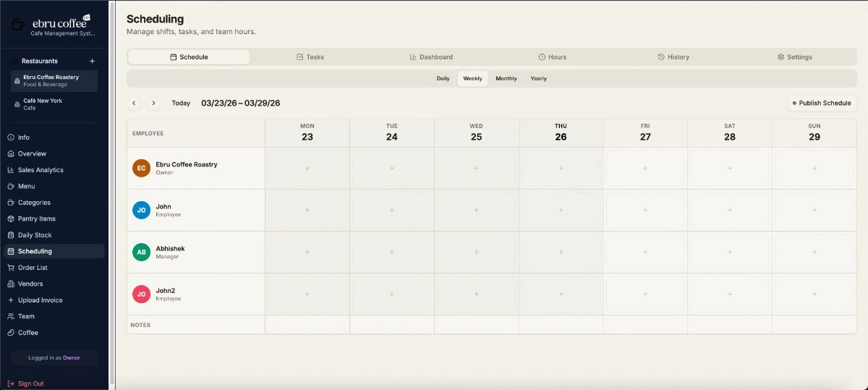
Task: Select the Daily view
Action: coord(443,78)
